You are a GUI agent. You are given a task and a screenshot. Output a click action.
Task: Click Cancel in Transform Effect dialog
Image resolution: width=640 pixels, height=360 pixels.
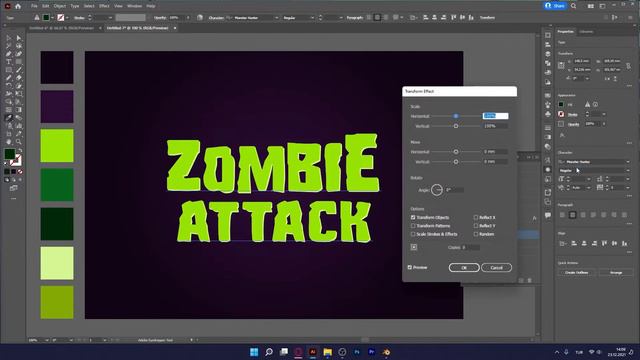point(496,268)
